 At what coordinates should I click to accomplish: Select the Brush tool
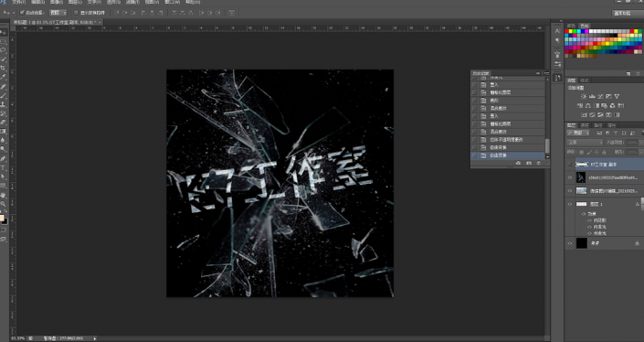(x=4, y=95)
